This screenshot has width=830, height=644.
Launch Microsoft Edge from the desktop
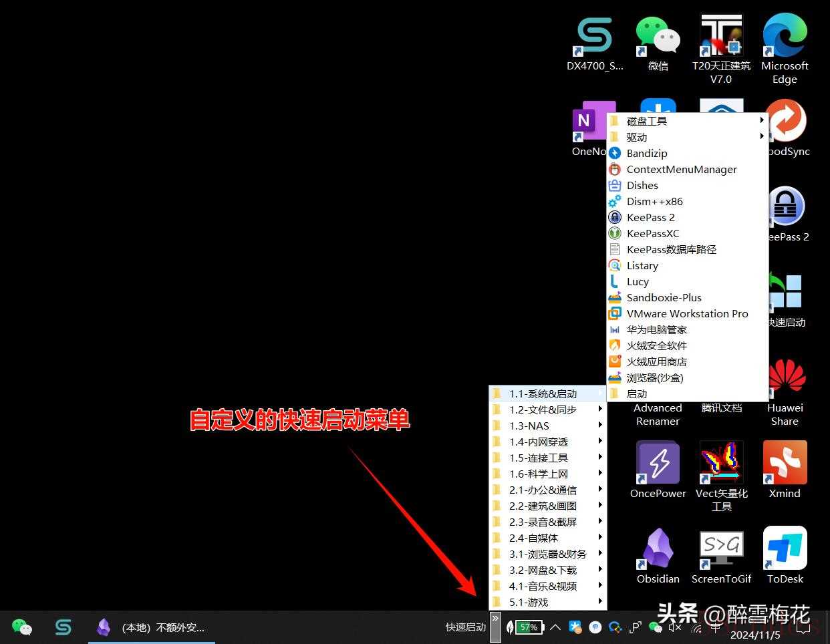click(785, 49)
